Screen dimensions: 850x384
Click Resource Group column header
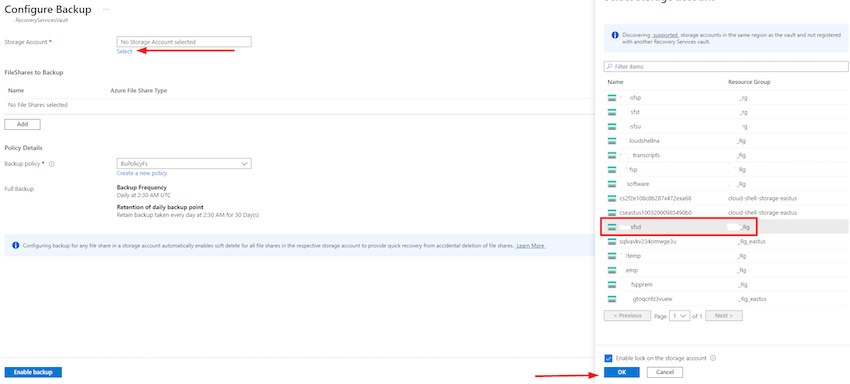click(749, 82)
